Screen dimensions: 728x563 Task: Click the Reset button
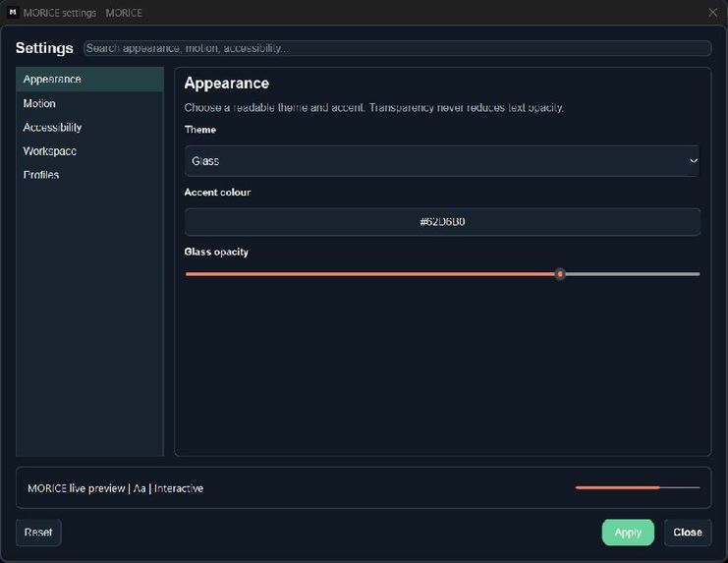(38, 533)
